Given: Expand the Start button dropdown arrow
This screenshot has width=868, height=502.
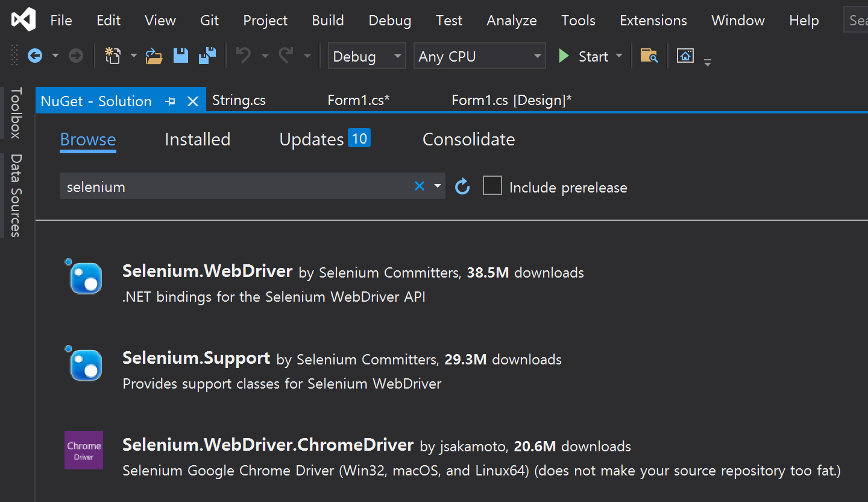Looking at the screenshot, I should [x=619, y=56].
